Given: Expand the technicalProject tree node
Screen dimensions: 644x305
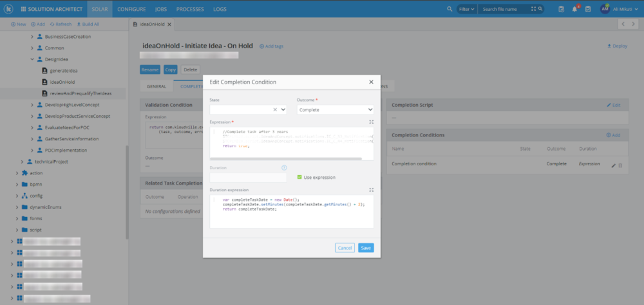Looking at the screenshot, I should (x=22, y=162).
